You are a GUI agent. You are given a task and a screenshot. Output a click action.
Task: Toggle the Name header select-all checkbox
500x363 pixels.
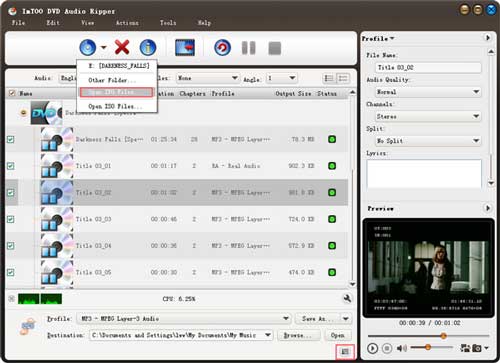pyautogui.click(x=12, y=93)
